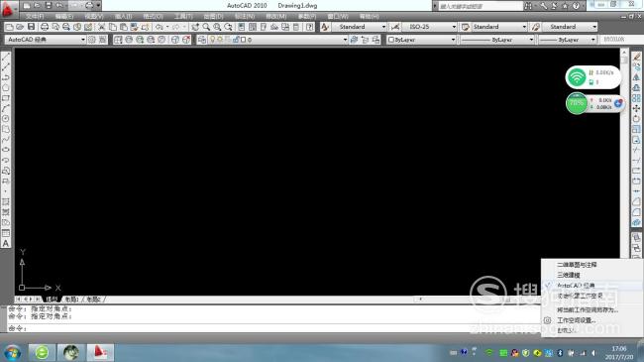Click the New drawing icon in Standard toolbar
Screen dimensions: 644x362
(10, 27)
